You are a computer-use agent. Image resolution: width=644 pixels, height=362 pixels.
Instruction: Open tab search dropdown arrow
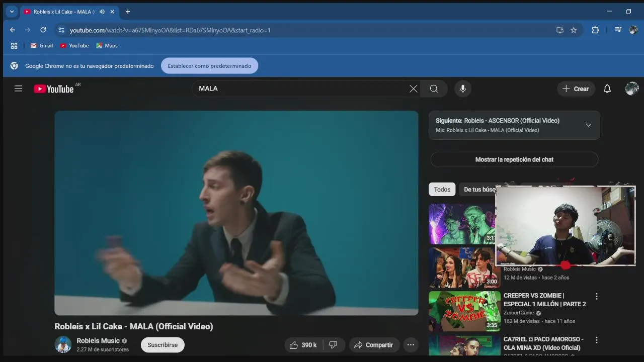(x=12, y=12)
